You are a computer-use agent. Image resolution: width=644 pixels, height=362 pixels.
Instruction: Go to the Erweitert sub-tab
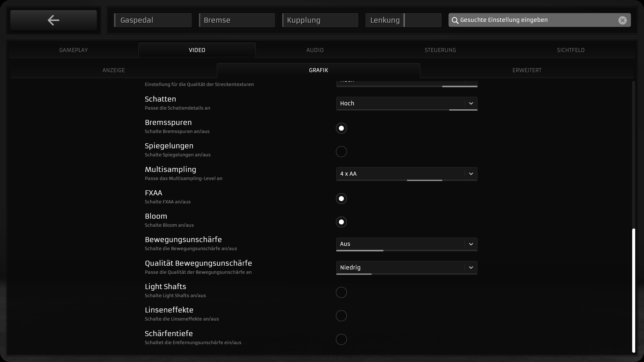click(527, 70)
